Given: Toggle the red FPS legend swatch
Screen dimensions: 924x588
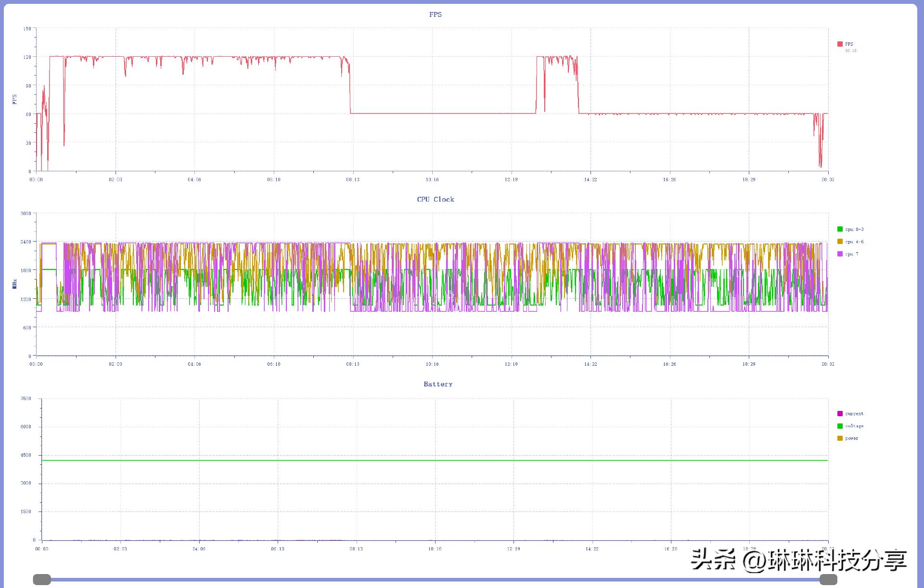Looking at the screenshot, I should pyautogui.click(x=840, y=44).
